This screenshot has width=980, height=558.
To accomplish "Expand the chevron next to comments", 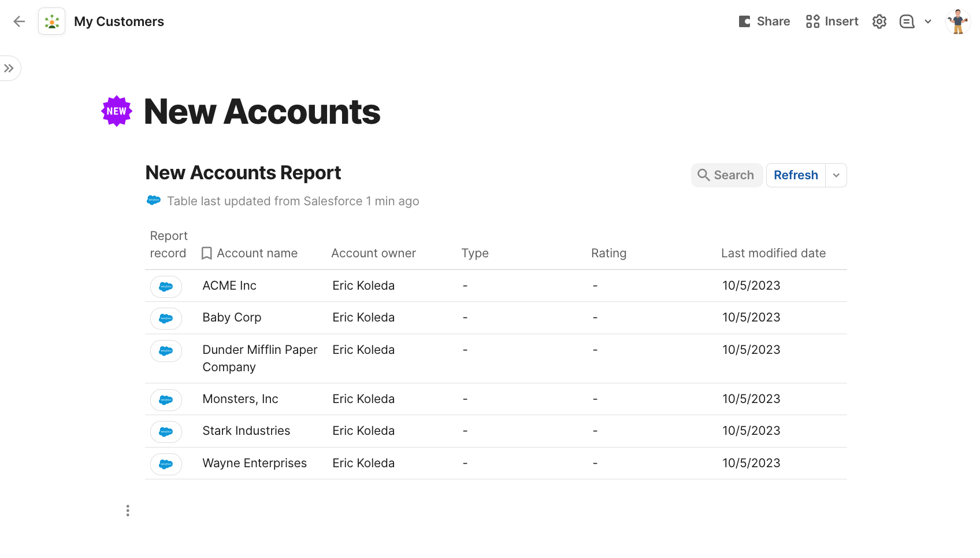I will (928, 21).
